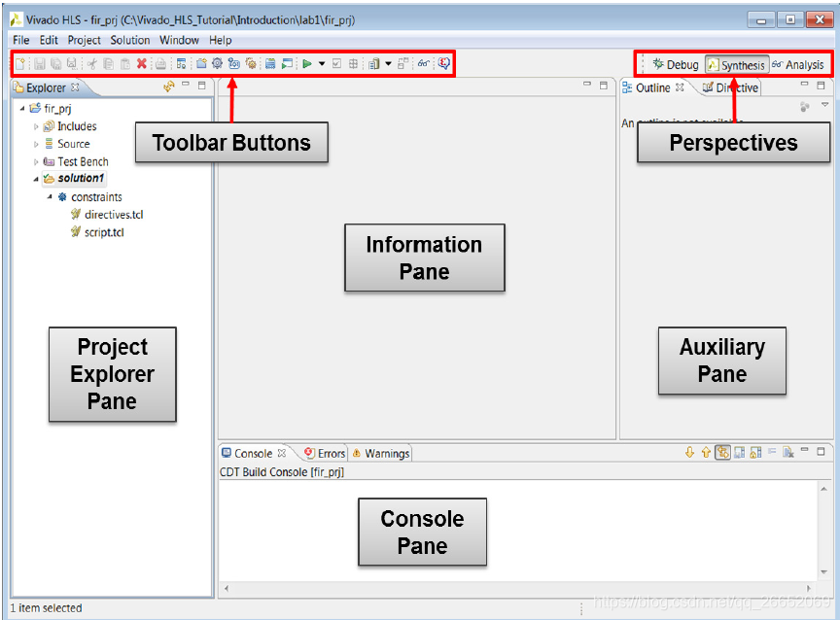
Task: Click the Cut scissors icon
Action: click(x=92, y=64)
